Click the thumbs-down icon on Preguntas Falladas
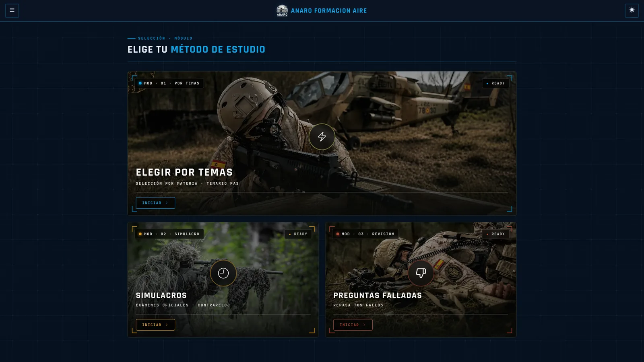644x362 pixels. (x=421, y=273)
